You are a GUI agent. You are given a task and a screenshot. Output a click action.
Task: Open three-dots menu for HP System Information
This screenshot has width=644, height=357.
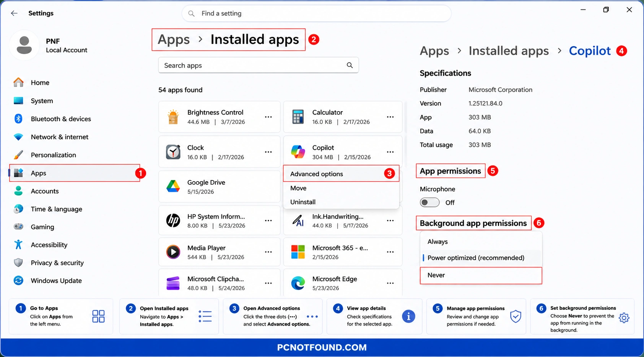[268, 221]
